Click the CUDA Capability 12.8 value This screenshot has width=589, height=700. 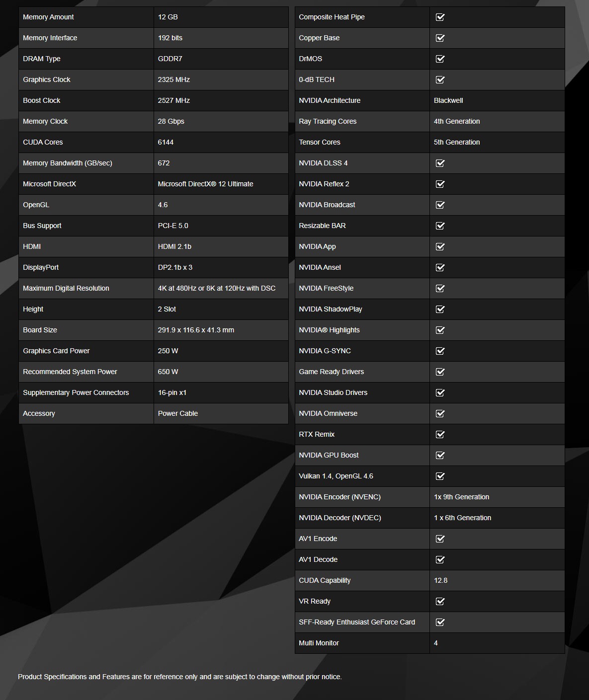click(x=440, y=580)
